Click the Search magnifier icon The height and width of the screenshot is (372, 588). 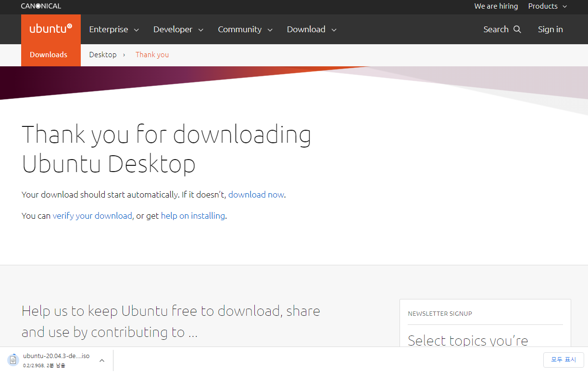(x=517, y=29)
